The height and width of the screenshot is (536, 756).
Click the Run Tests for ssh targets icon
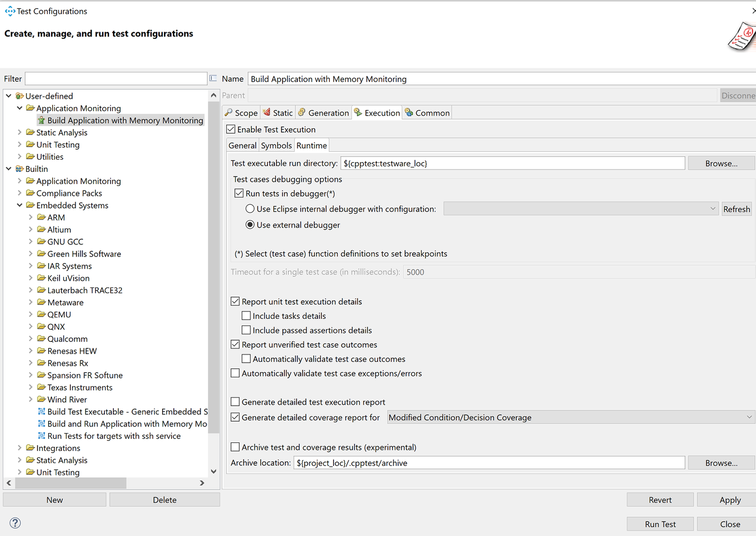coord(42,436)
